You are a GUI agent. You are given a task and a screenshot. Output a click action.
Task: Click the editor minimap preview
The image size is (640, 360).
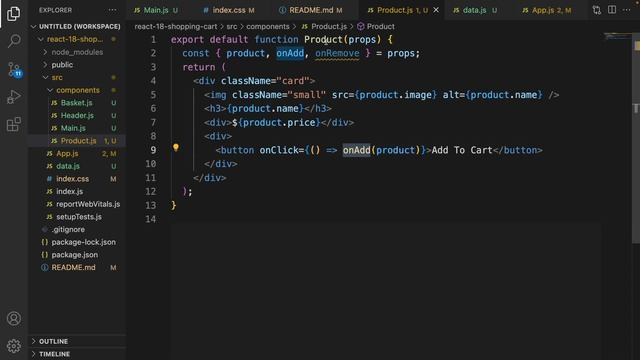[617, 37]
